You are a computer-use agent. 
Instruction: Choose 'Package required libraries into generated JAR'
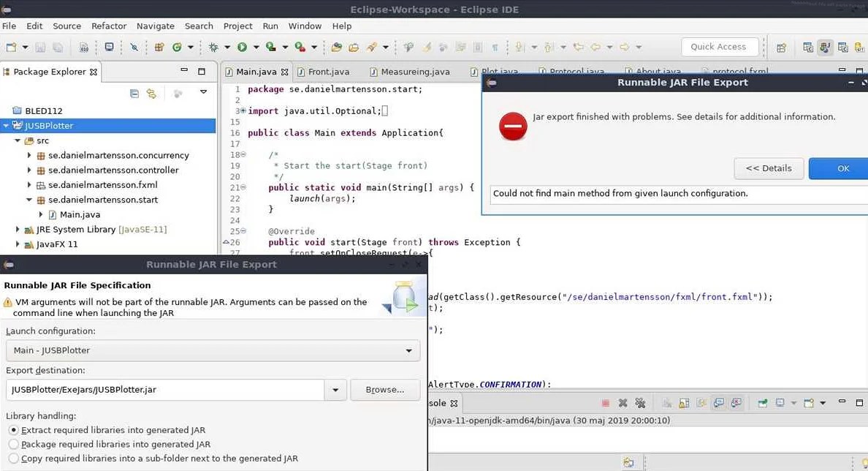(13, 444)
